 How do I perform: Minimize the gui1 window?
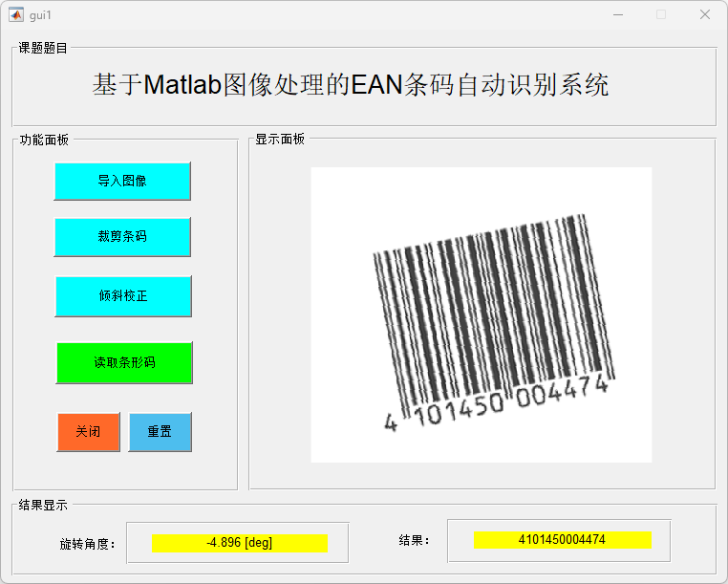618,14
